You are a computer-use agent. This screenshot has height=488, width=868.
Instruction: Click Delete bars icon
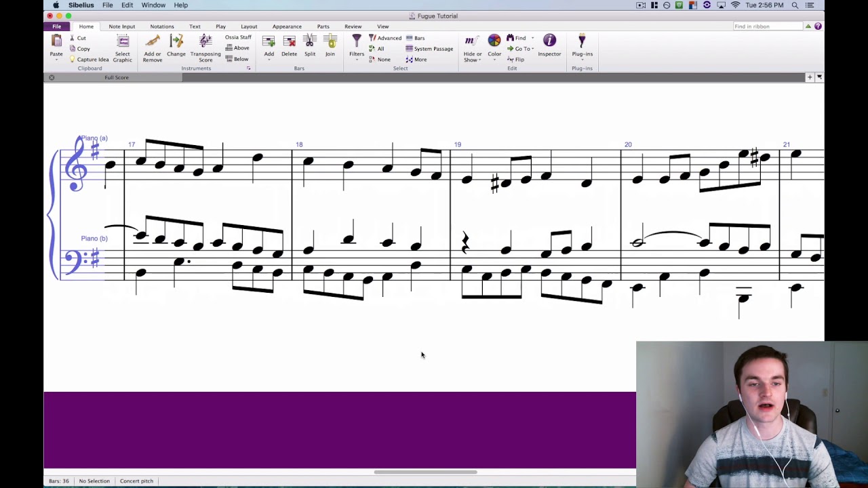coord(290,41)
